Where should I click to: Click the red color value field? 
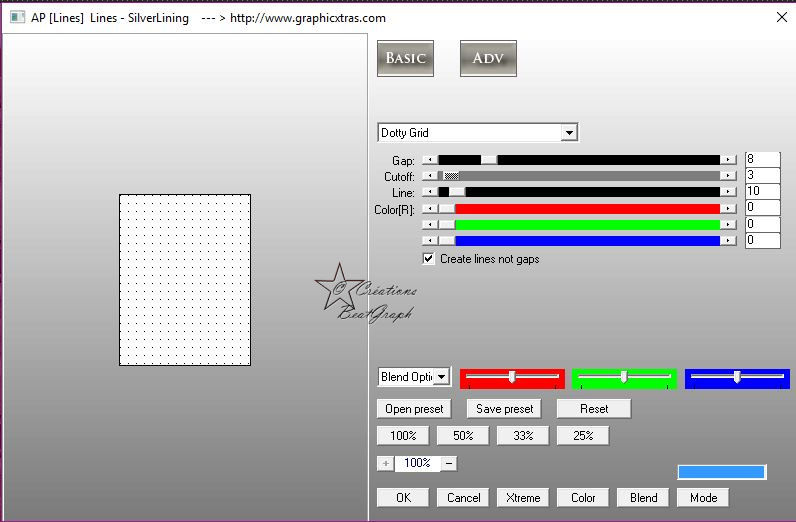(762, 208)
